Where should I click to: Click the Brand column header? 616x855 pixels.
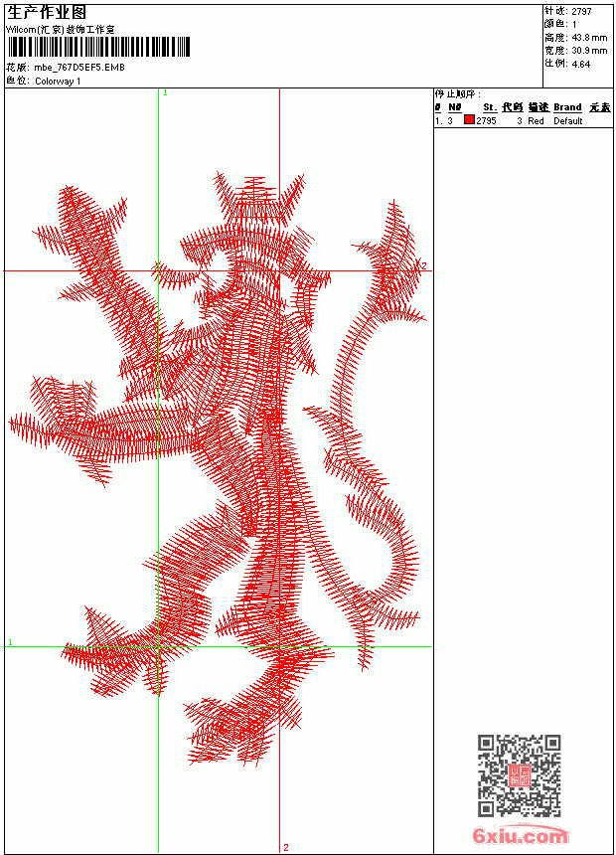(x=567, y=107)
